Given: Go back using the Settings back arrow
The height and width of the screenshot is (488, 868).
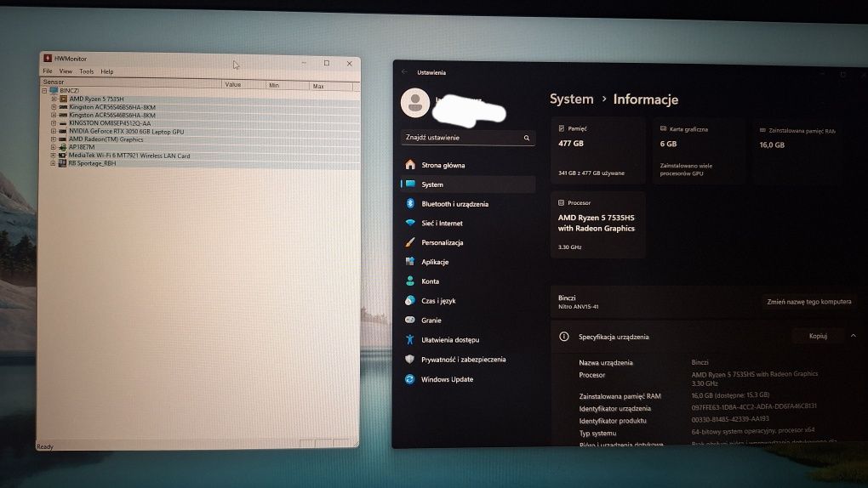Looking at the screenshot, I should [405, 71].
